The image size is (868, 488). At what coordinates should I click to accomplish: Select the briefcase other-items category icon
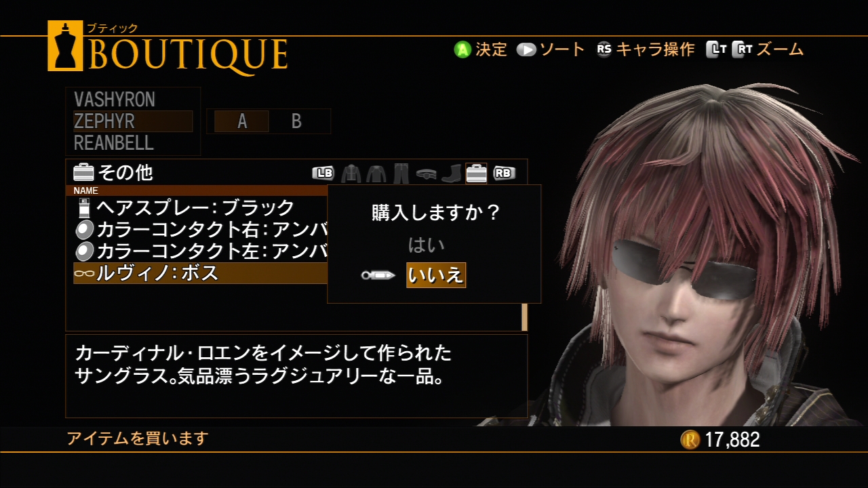476,174
